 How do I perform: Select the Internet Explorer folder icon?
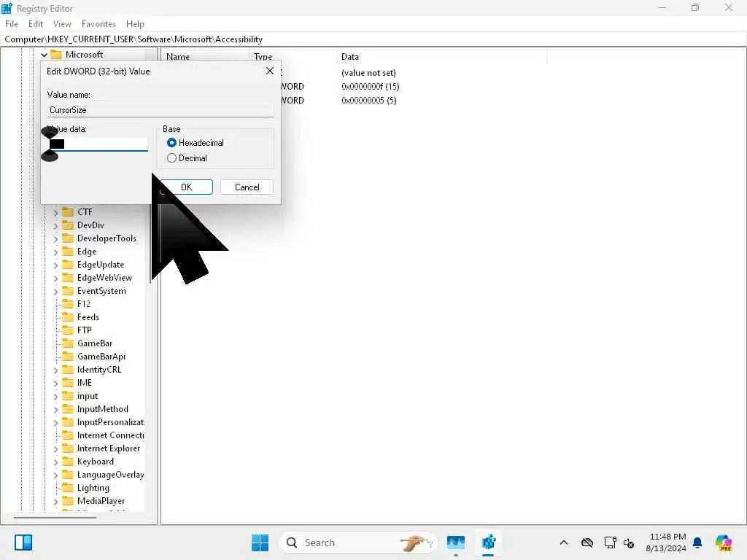tap(68, 448)
